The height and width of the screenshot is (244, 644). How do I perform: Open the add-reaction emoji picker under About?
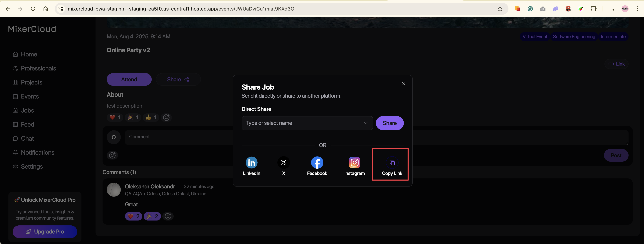[166, 117]
